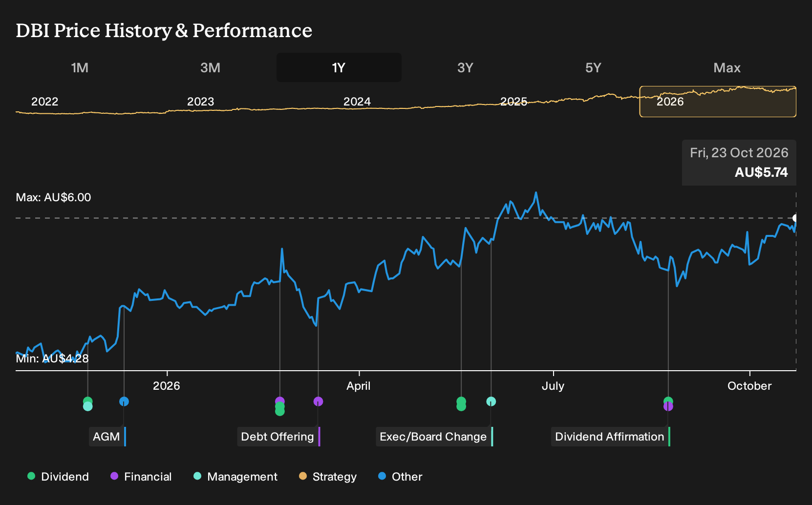Open the AGM event label
The image size is (812, 505).
(107, 437)
